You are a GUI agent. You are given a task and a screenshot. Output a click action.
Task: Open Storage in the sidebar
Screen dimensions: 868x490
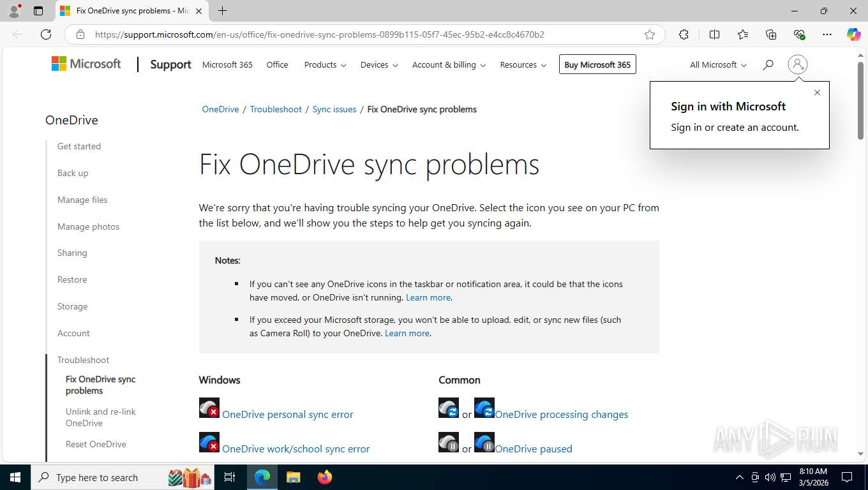click(72, 306)
